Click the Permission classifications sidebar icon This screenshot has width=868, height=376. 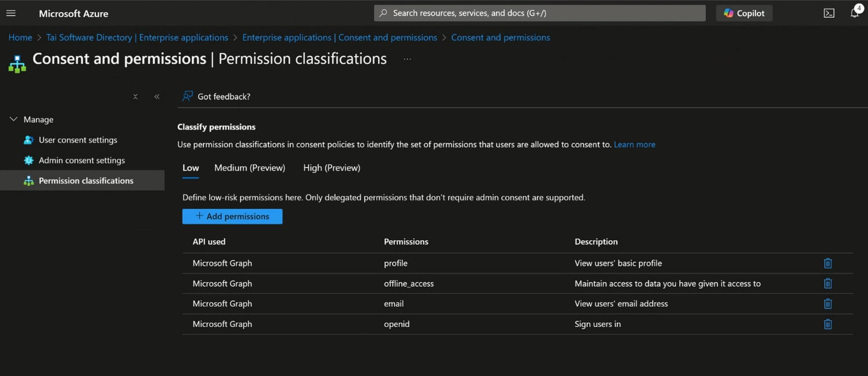pos(28,181)
